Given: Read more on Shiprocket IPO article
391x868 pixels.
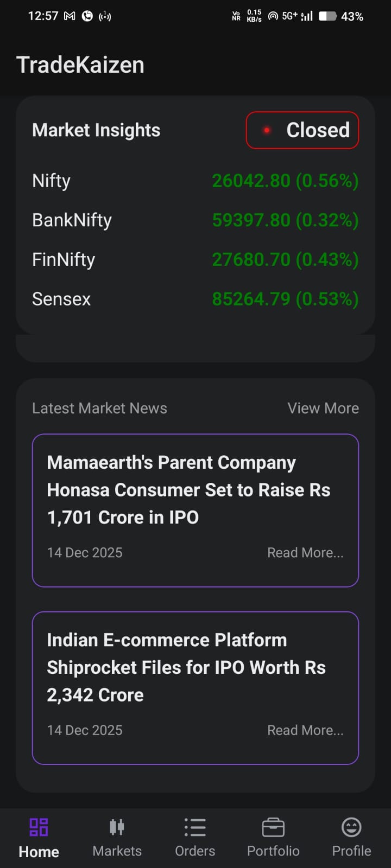Looking at the screenshot, I should point(305,730).
